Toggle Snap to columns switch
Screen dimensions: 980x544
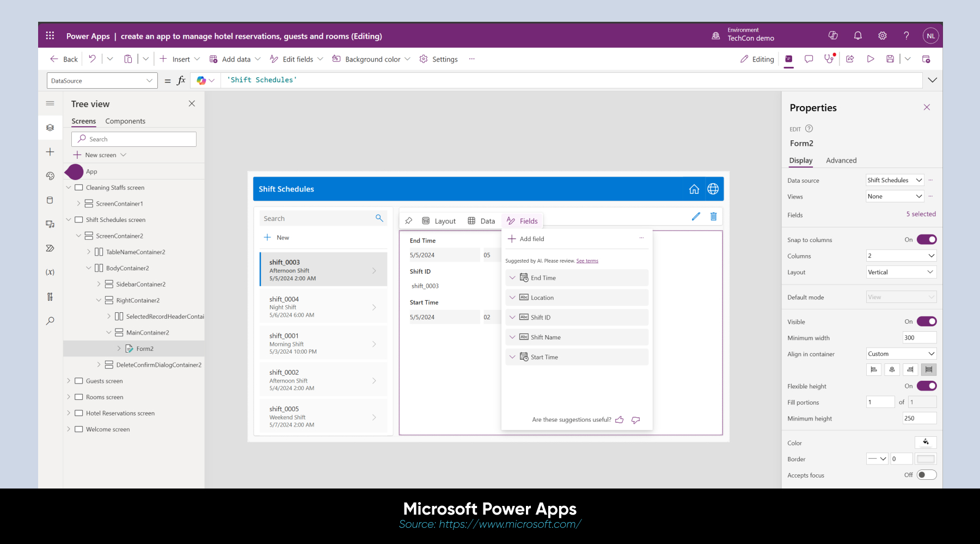pyautogui.click(x=927, y=239)
